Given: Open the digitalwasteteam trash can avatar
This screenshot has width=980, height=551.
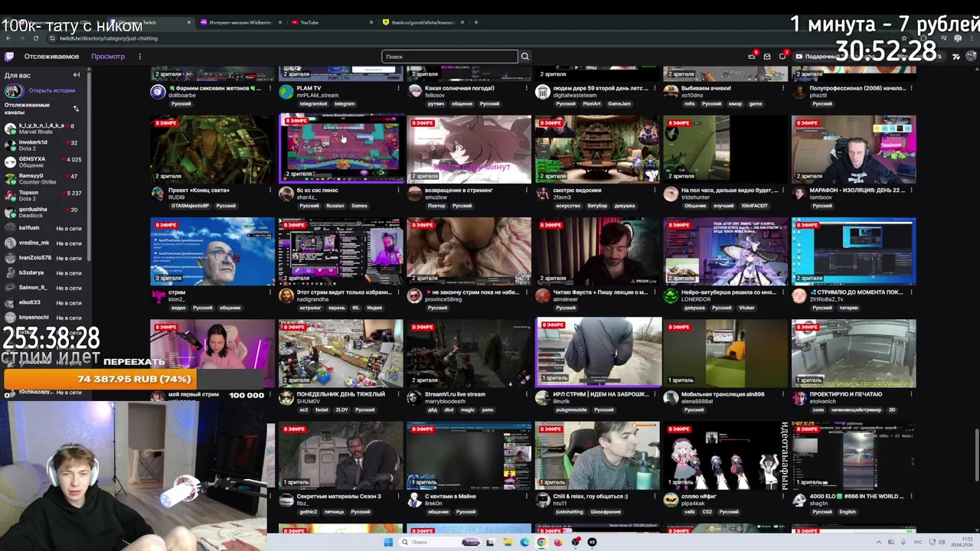Looking at the screenshot, I should coord(543,92).
